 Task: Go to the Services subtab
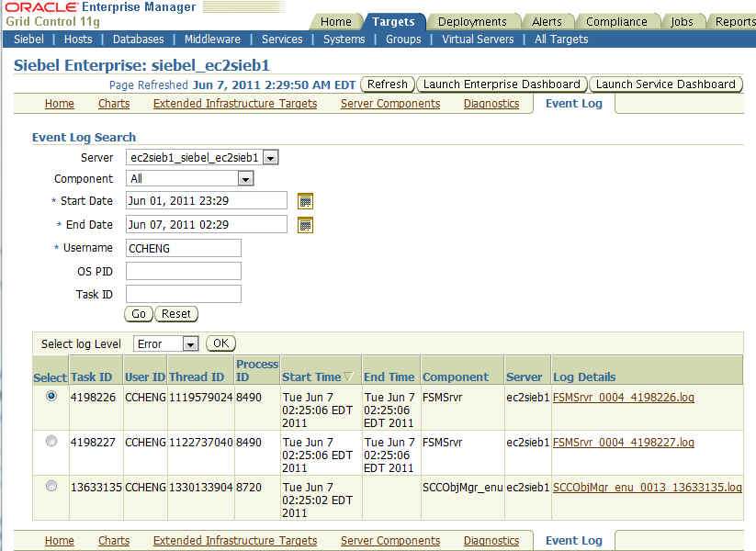click(x=282, y=39)
